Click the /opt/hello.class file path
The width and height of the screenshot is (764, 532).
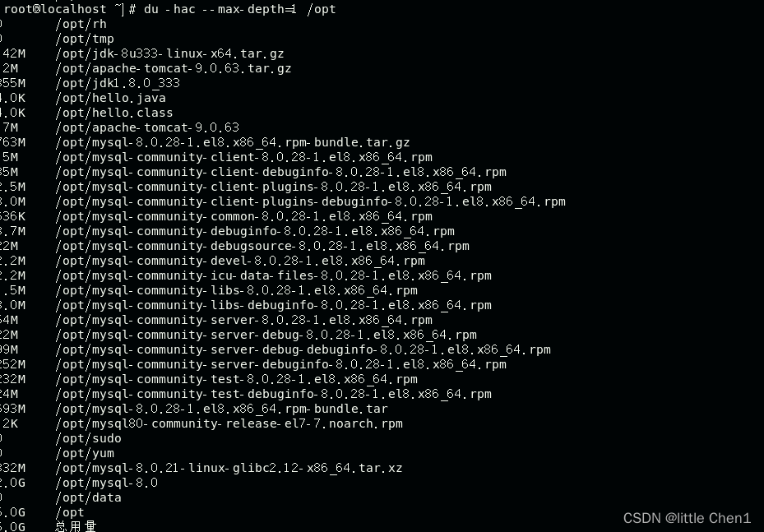[114, 113]
